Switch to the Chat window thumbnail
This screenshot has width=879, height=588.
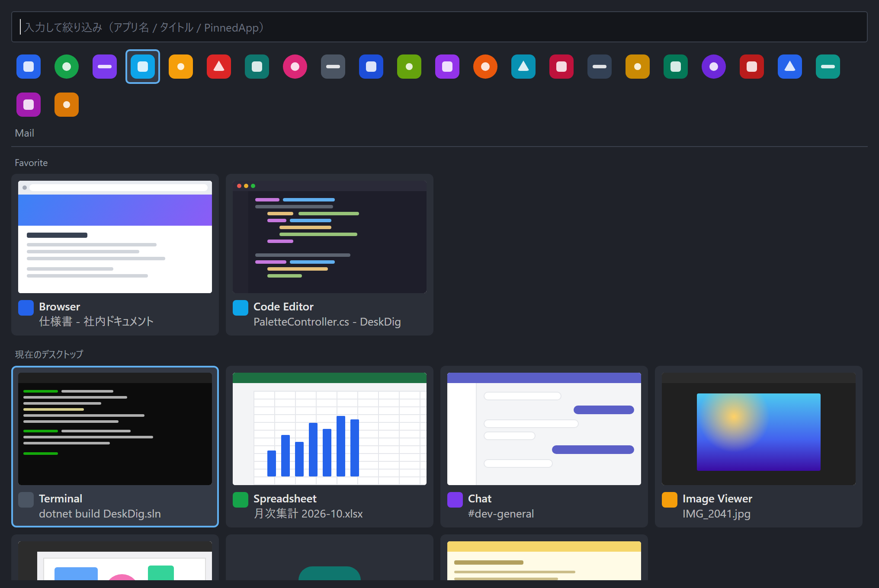pos(544,429)
